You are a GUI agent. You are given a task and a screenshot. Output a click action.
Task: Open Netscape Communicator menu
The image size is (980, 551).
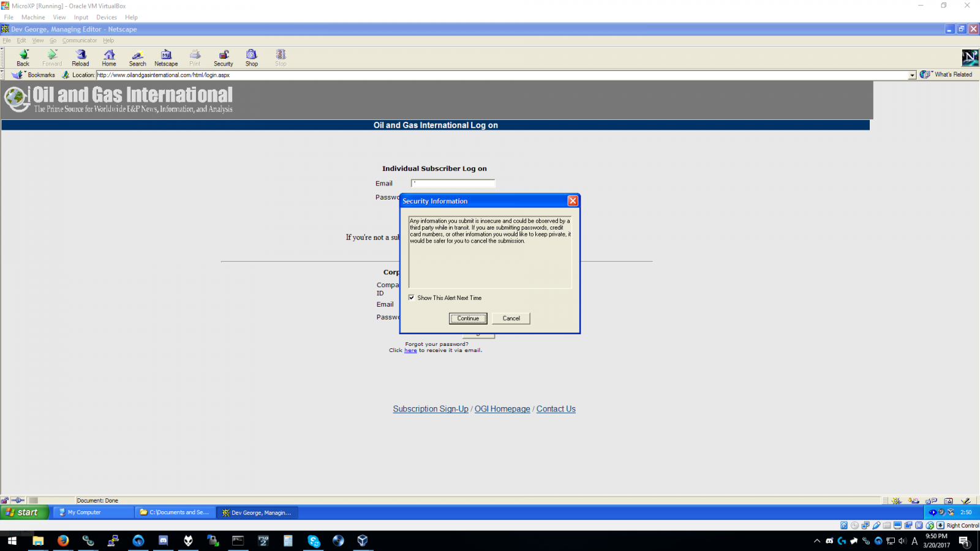pos(80,40)
